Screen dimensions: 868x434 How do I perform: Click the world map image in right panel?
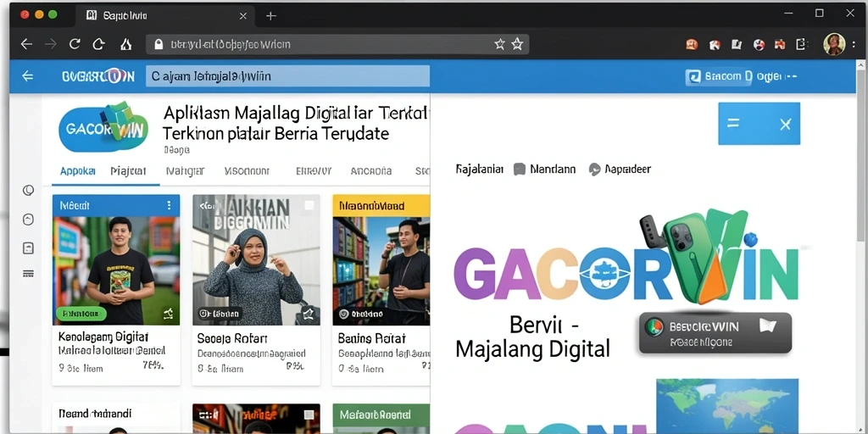point(727,406)
